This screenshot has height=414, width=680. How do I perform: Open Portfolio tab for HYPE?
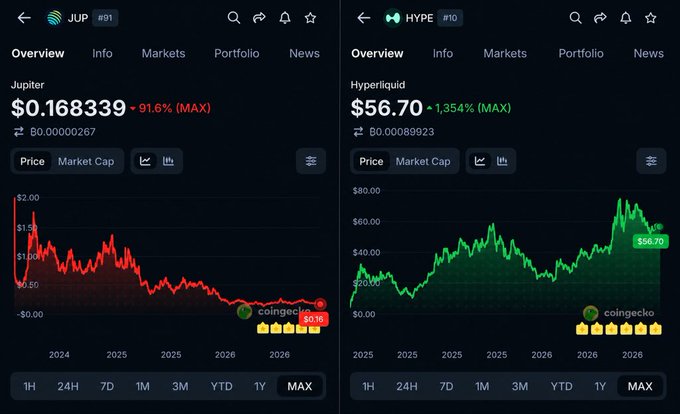click(x=581, y=53)
